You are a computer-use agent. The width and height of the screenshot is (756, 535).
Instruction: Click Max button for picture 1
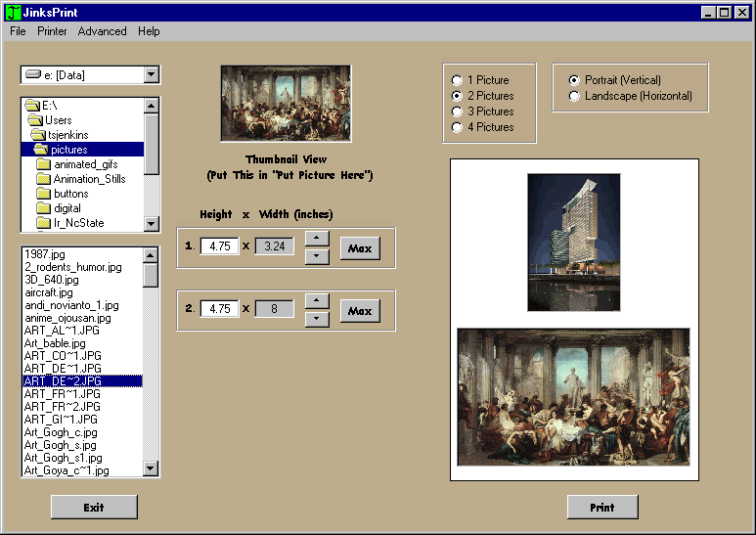[360, 248]
